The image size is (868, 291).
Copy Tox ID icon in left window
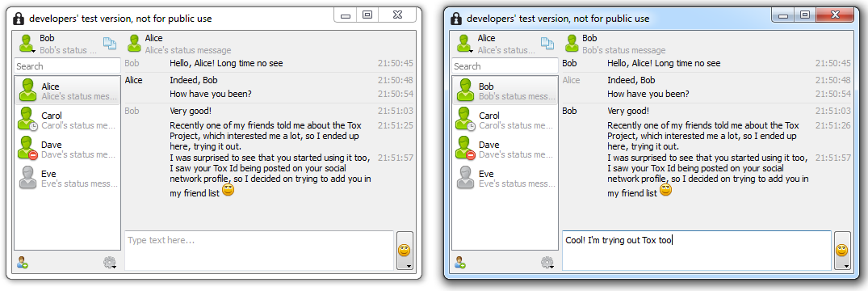(x=110, y=43)
